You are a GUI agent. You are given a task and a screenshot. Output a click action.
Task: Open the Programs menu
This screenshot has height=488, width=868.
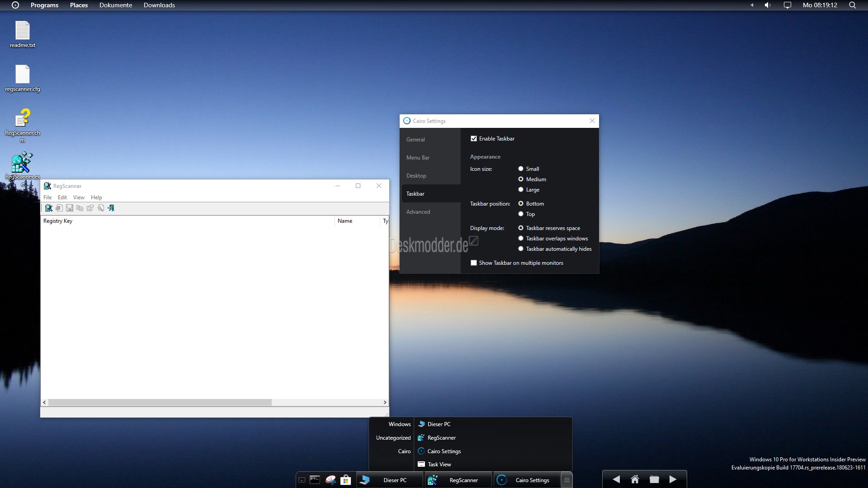pyautogui.click(x=44, y=5)
